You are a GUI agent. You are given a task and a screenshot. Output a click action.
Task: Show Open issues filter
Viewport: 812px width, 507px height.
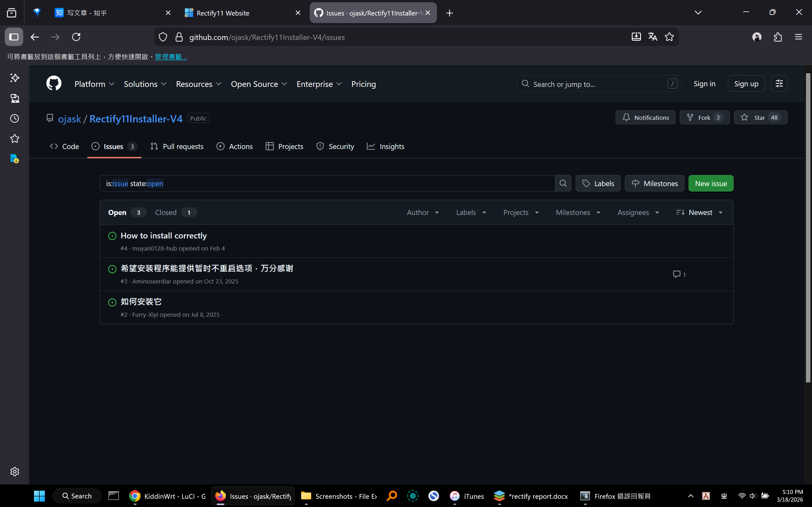127,212
